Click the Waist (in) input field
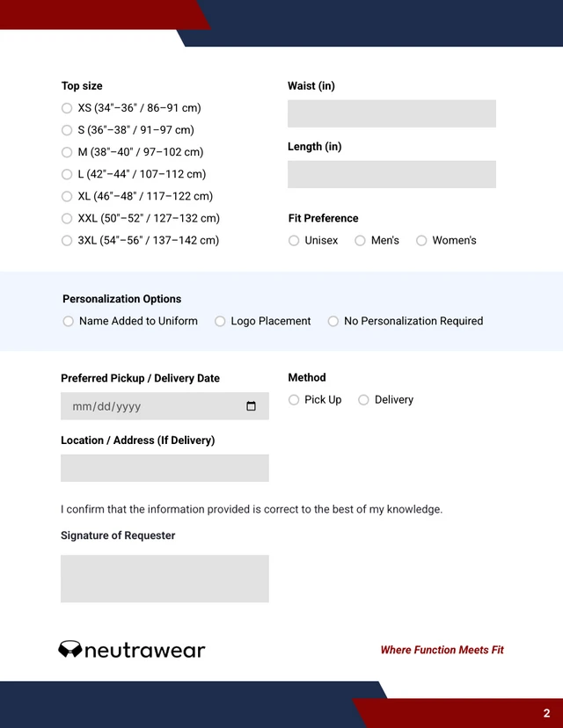This screenshot has width=563, height=728. pos(391,113)
